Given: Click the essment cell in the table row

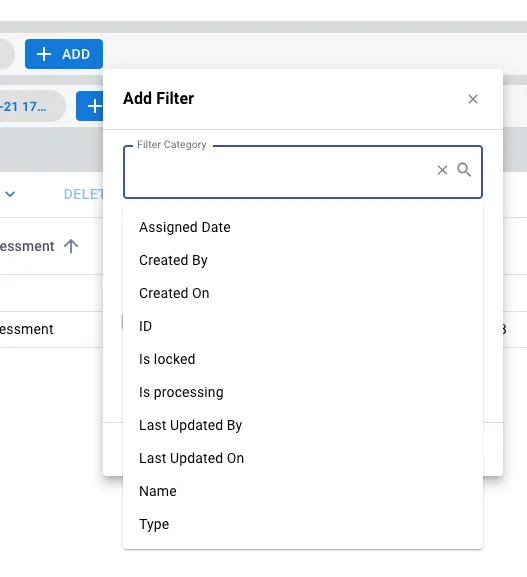Looking at the screenshot, I should 27,329.
